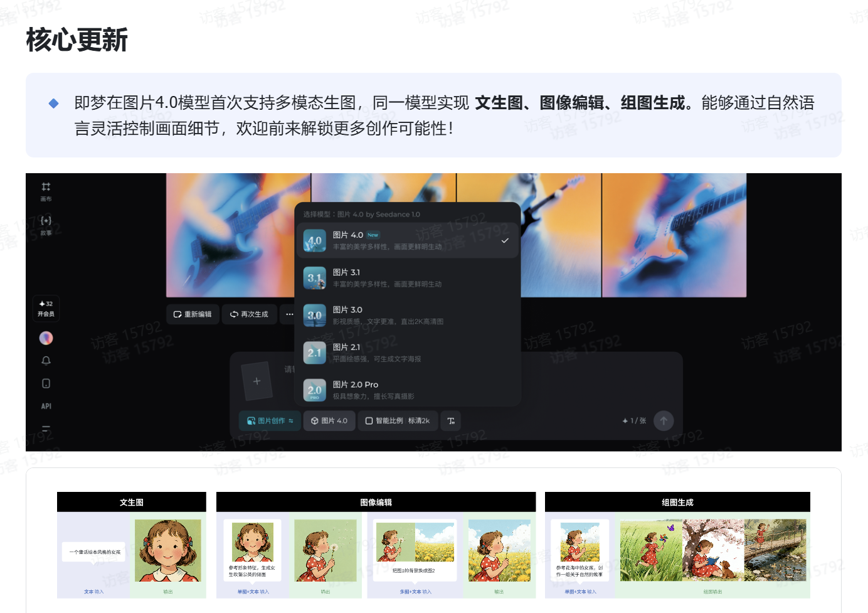Image resolution: width=868 pixels, height=613 pixels.
Task: Open the mobile app icon in sidebar
Action: (x=45, y=382)
